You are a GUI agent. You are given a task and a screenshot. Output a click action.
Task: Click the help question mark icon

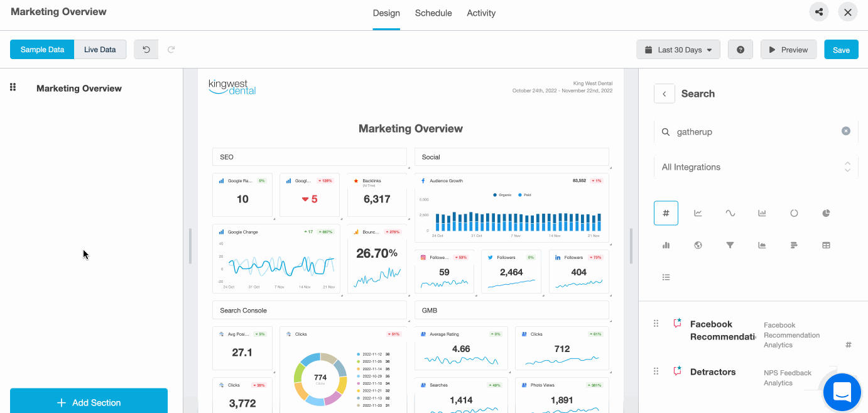tap(741, 50)
